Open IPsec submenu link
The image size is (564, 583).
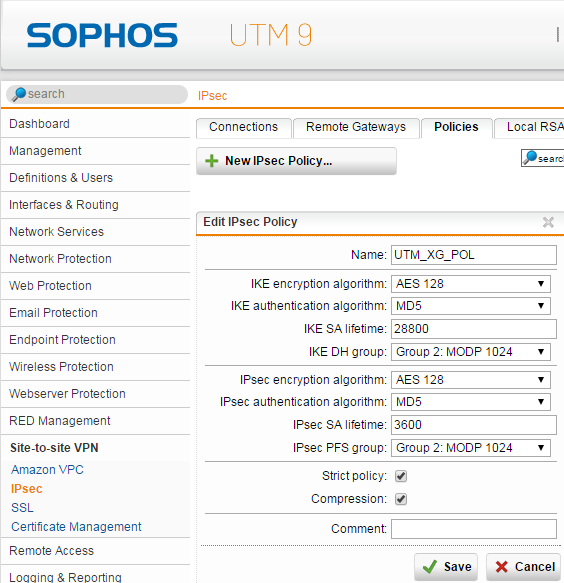pos(26,489)
